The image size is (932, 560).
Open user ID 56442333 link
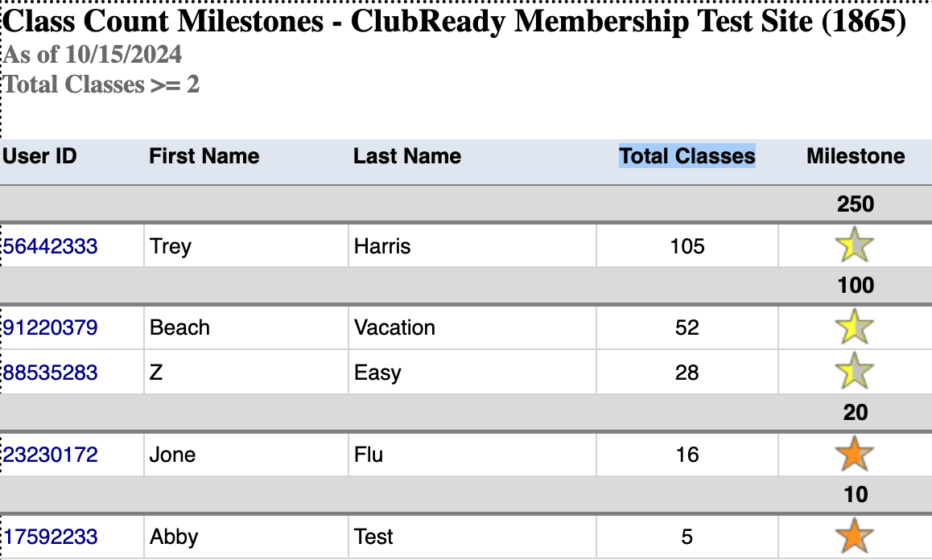point(51,246)
